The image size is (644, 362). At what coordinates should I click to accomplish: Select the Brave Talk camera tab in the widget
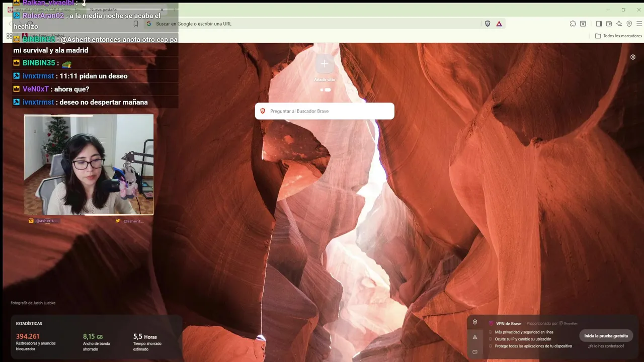tap(475, 352)
